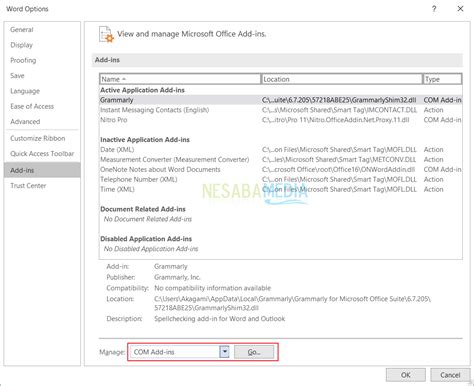
Task: Click the Manage dropdown arrow button
Action: [x=225, y=352]
